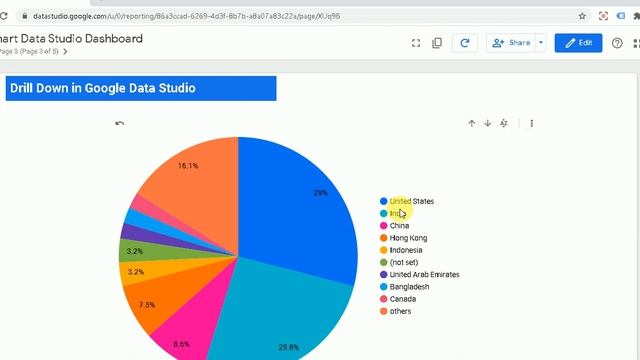Click the United States legend color dot
This screenshot has width=640, height=360.
tap(383, 201)
